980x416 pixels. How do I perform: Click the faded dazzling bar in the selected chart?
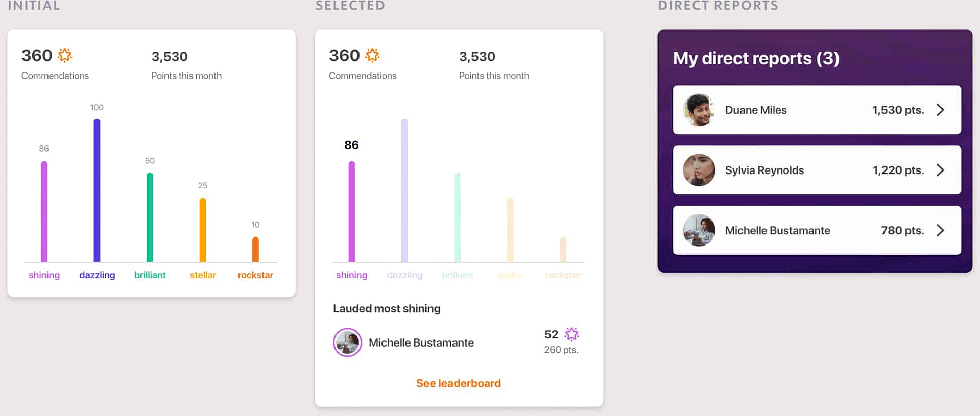tap(404, 190)
